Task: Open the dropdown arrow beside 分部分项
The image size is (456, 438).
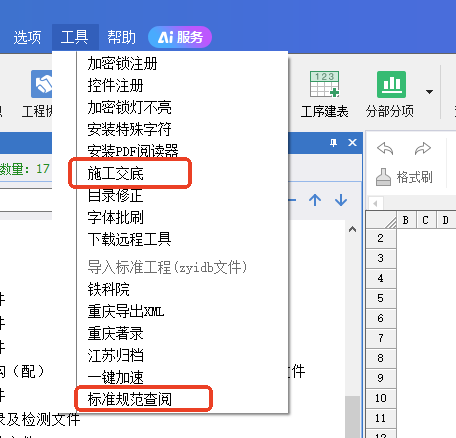Action: 429,91
